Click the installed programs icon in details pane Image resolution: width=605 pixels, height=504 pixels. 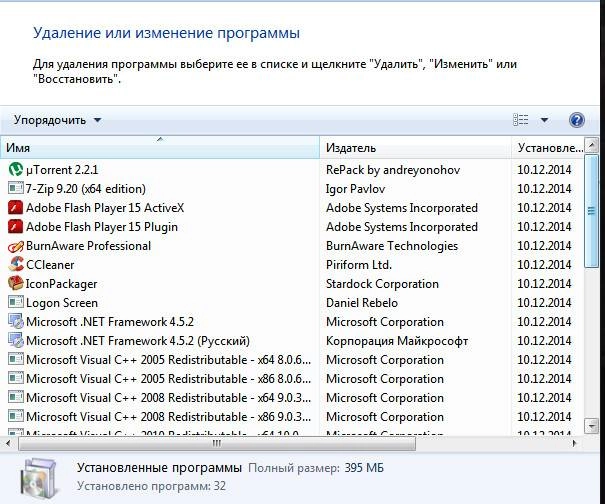coord(39,479)
